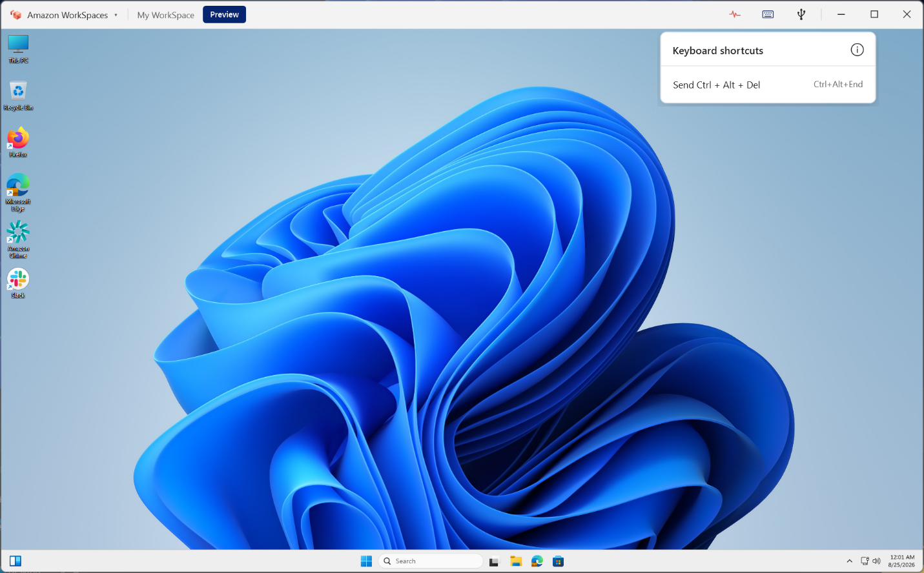Send Ctrl + Alt + Del to WorkSpace
Image resolution: width=924 pixels, height=573 pixels.
(768, 85)
